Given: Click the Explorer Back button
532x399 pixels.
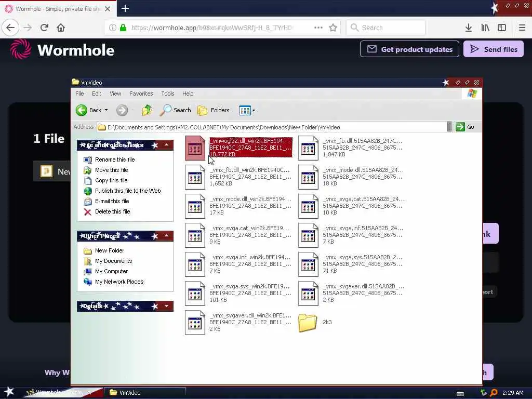Looking at the screenshot, I should [x=88, y=110].
